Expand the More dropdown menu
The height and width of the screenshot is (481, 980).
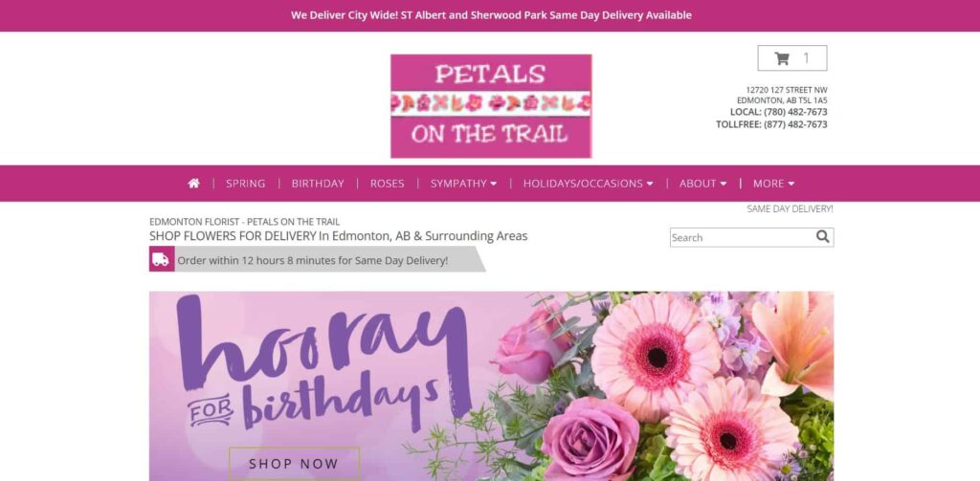773,183
